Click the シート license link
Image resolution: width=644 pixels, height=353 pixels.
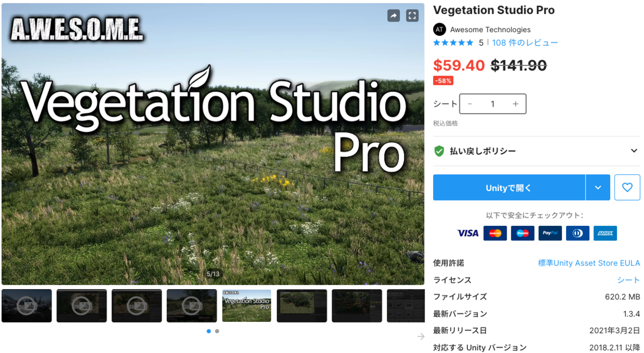(x=628, y=280)
